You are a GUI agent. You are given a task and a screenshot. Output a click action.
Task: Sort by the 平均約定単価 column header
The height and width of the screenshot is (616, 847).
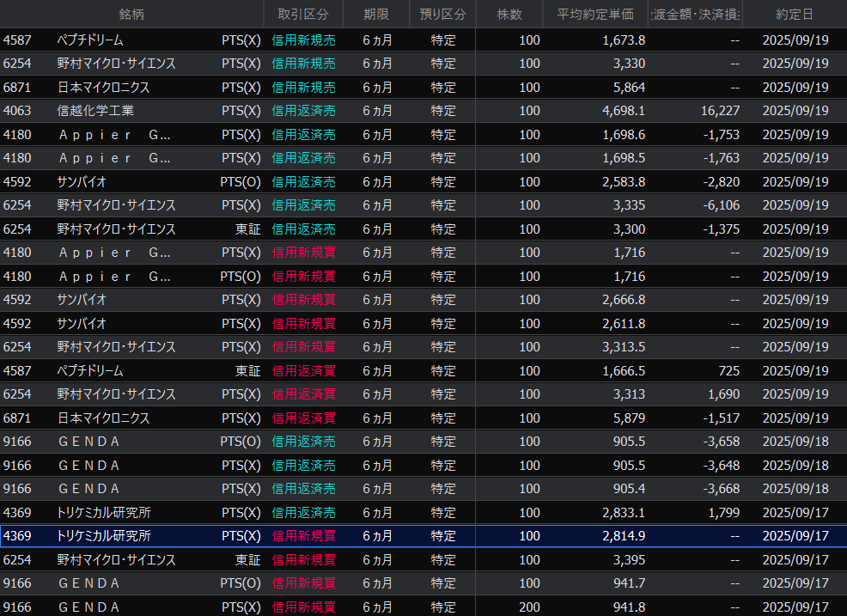[595, 14]
